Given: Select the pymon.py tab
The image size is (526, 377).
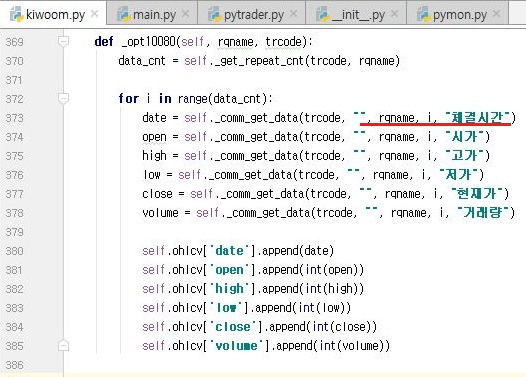Looking at the screenshot, I should [458, 14].
